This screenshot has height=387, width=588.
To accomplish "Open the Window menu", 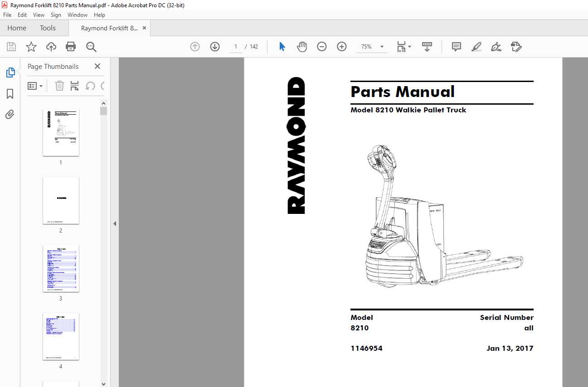I will (x=78, y=15).
